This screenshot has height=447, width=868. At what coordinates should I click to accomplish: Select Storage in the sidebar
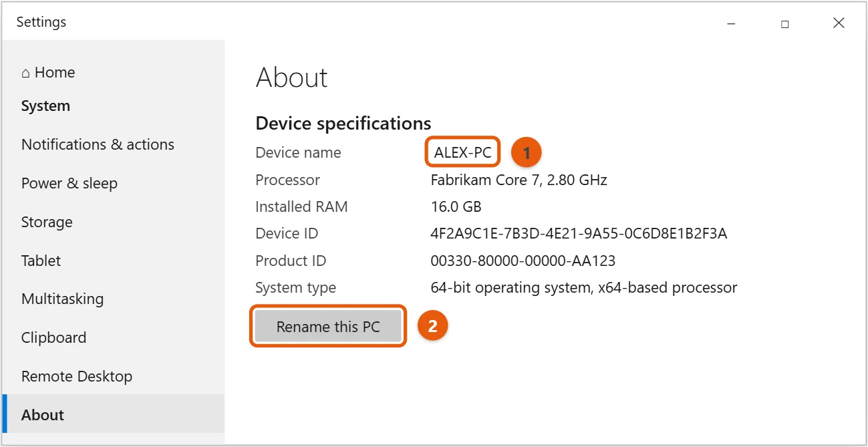(47, 222)
